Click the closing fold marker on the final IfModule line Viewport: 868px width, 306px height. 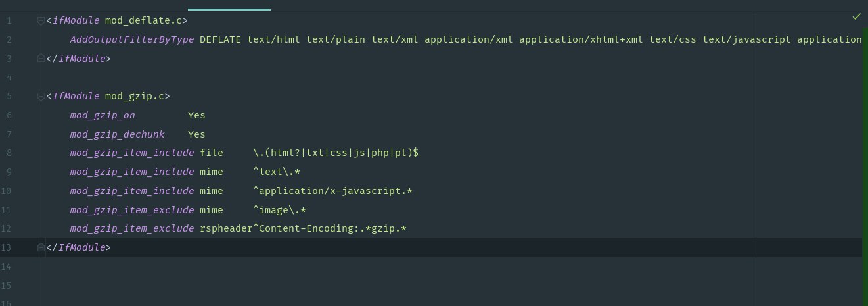(41, 247)
